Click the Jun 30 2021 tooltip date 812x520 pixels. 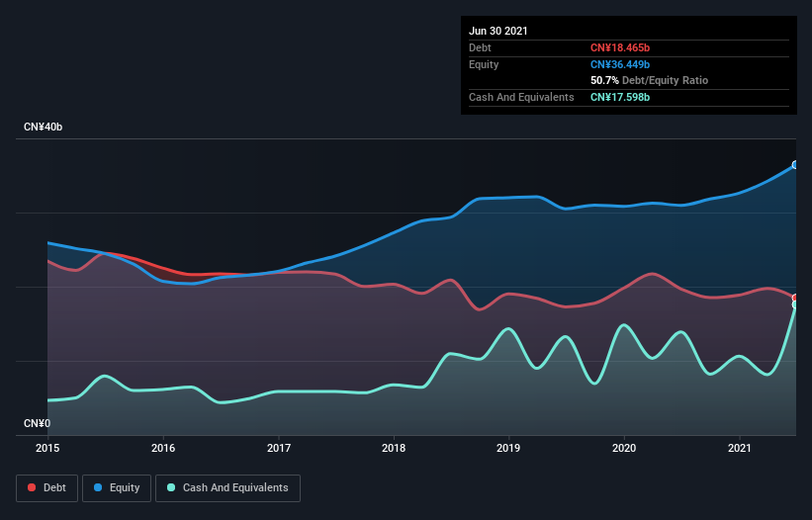pyautogui.click(x=498, y=31)
